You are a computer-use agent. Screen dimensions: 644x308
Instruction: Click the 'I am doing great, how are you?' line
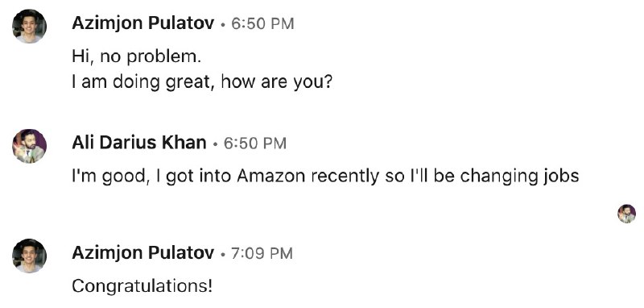[x=202, y=82]
